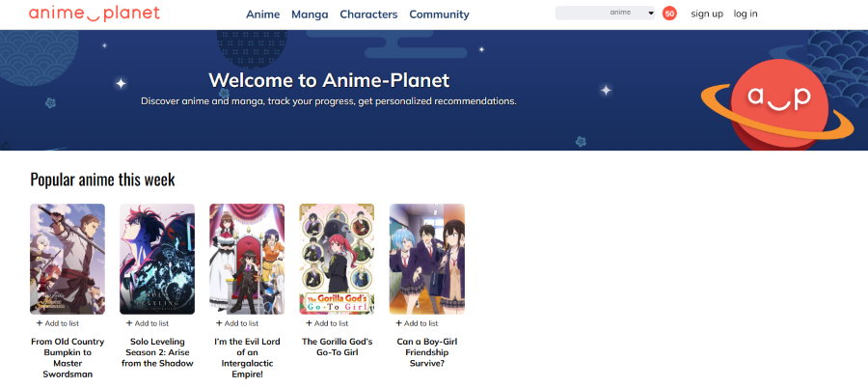Open the Manga menu
Viewport: 868px width, 388px height.
tap(310, 14)
